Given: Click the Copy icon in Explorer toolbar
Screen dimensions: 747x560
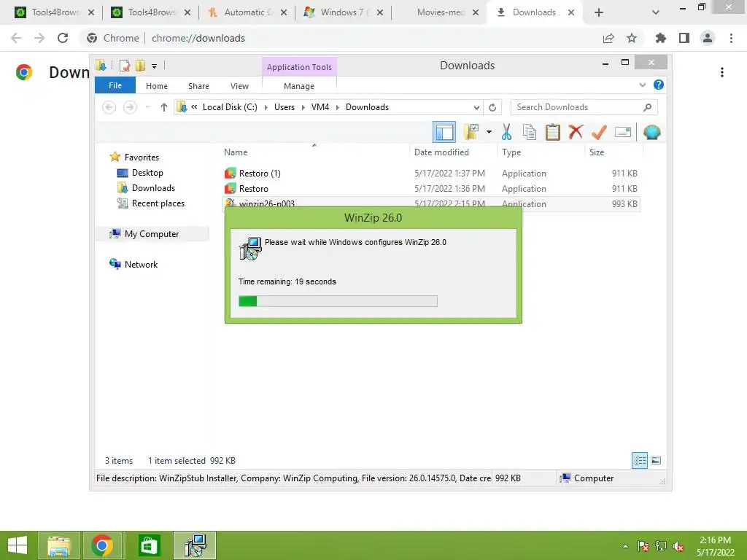Looking at the screenshot, I should click(530, 132).
